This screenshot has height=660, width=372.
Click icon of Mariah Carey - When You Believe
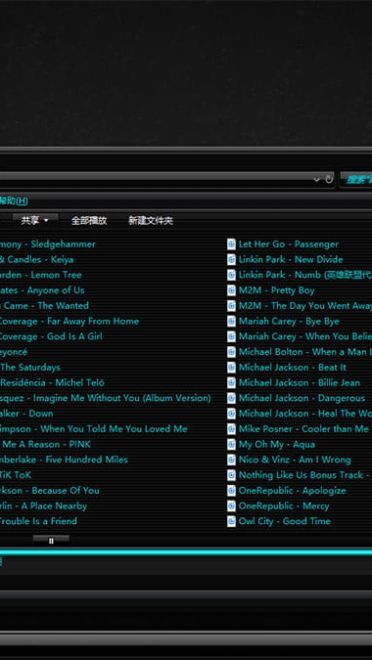231,336
